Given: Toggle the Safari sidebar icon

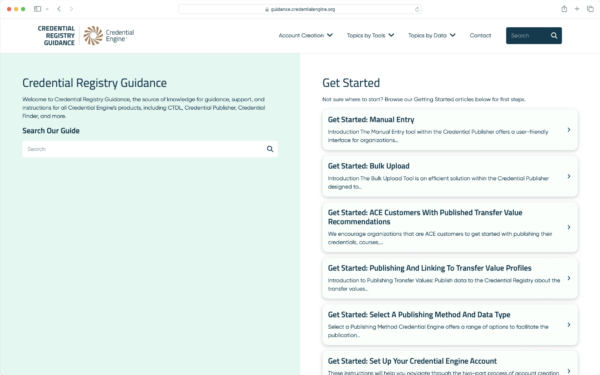Looking at the screenshot, I should pos(38,9).
